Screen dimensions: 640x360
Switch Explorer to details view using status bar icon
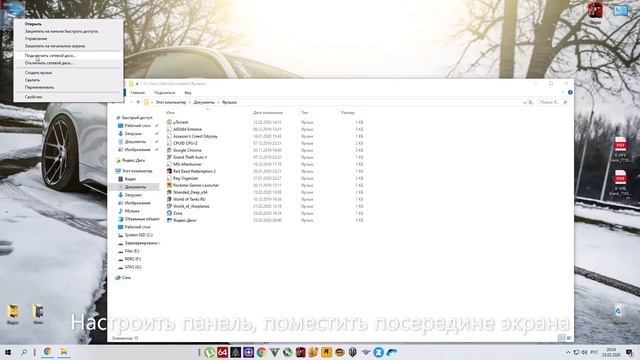coord(562,338)
